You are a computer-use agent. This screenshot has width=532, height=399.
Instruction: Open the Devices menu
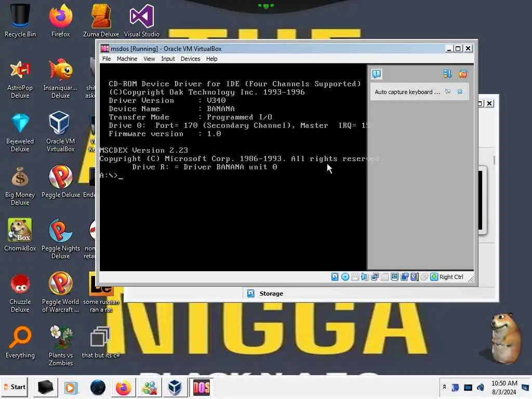click(x=190, y=59)
